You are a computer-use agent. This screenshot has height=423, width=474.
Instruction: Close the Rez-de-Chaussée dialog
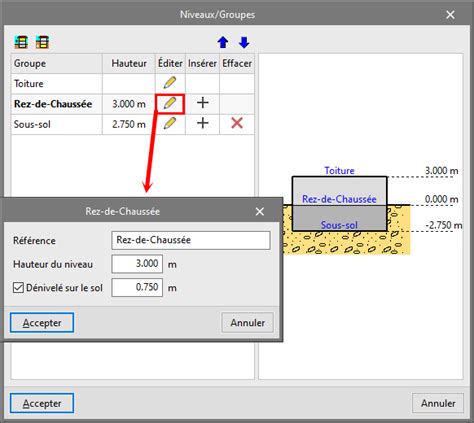[260, 211]
